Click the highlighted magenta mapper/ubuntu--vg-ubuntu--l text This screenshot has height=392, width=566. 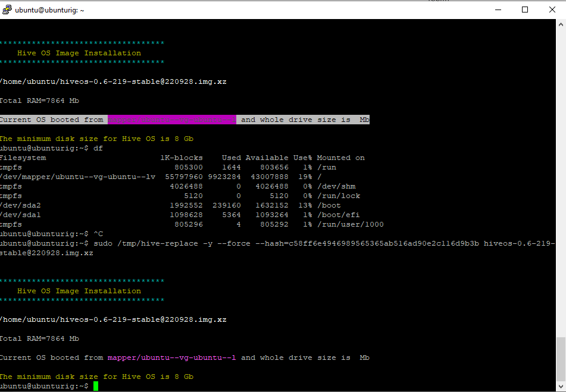[x=172, y=120]
